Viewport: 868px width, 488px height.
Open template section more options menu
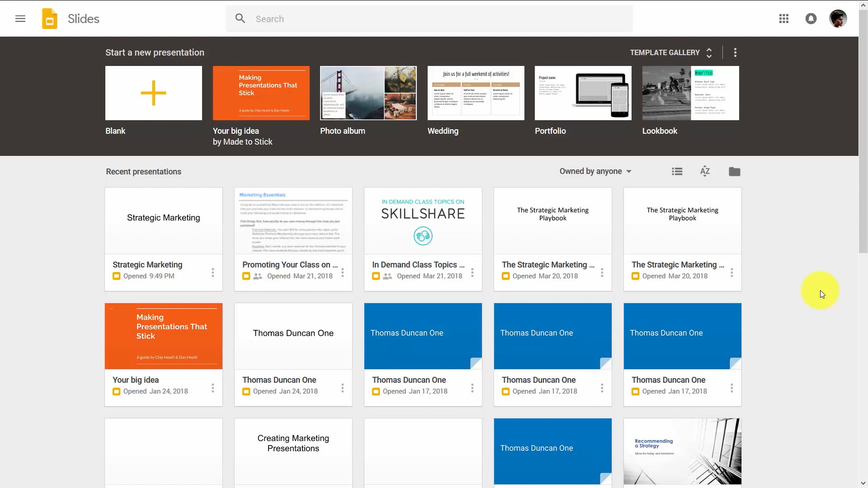(735, 52)
